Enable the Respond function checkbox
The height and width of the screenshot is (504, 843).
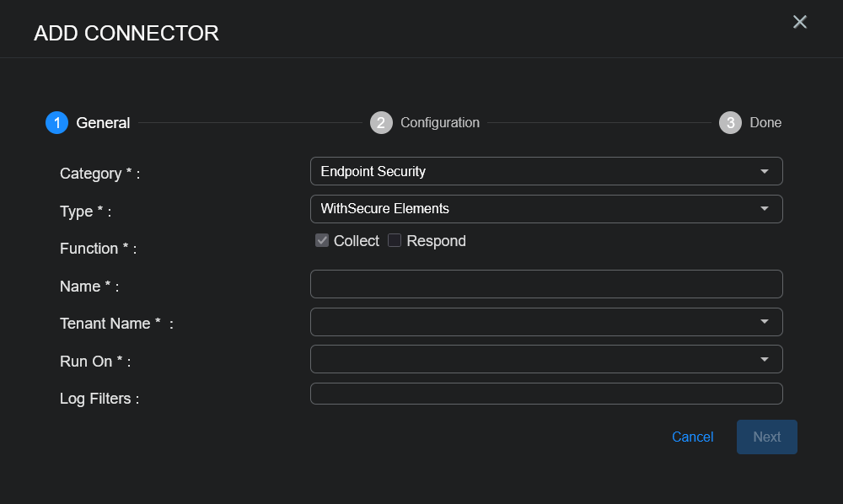tap(395, 241)
